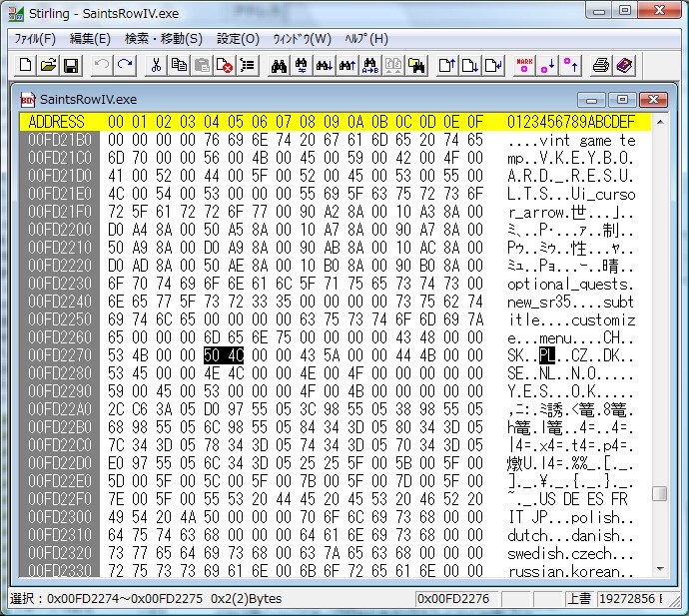
Task: Maximize the inner SaintsRowIV.exe document window
Action: [x=622, y=100]
